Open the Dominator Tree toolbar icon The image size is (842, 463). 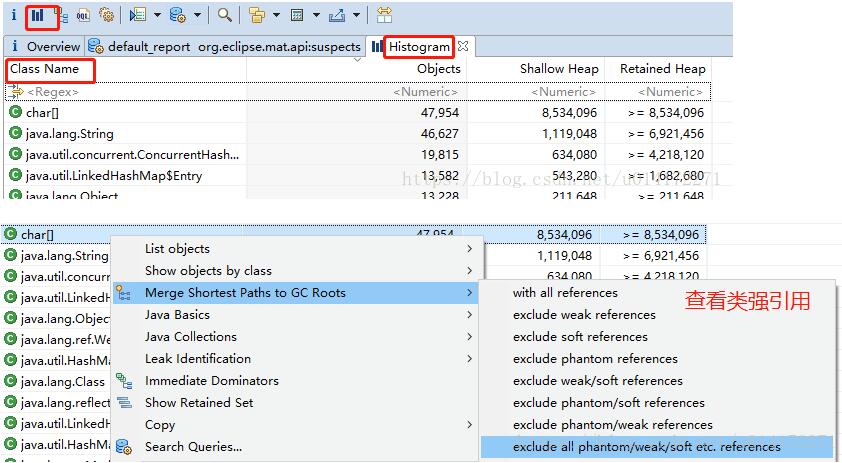tap(61, 15)
